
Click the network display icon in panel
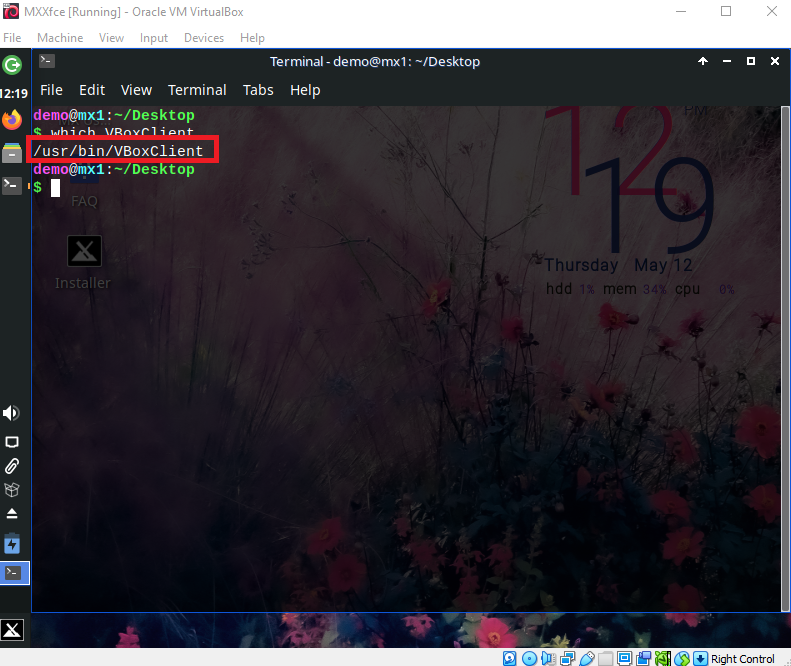(x=12, y=442)
